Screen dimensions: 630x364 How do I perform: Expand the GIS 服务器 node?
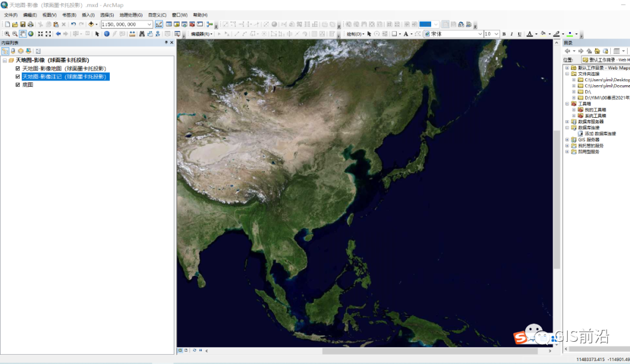(568, 140)
